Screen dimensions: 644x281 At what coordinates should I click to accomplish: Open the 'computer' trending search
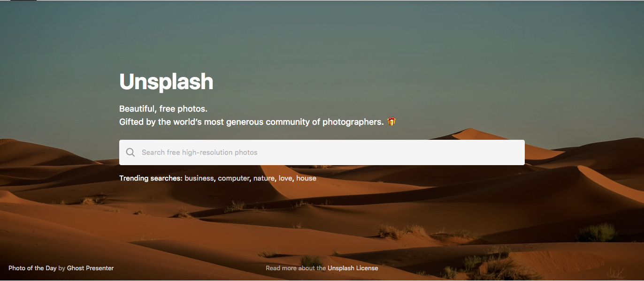pos(234,178)
